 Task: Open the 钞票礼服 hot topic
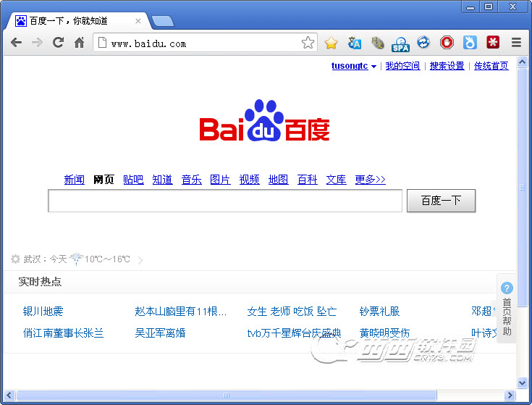379,311
